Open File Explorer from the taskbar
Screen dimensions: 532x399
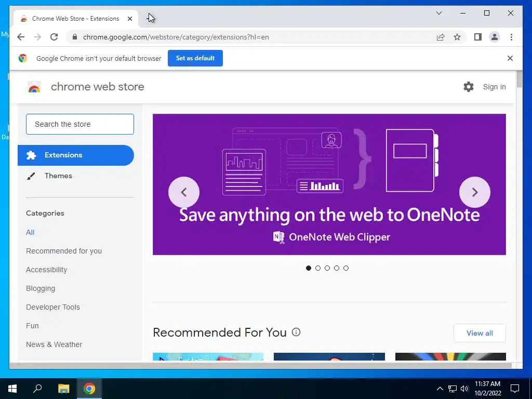point(63,389)
